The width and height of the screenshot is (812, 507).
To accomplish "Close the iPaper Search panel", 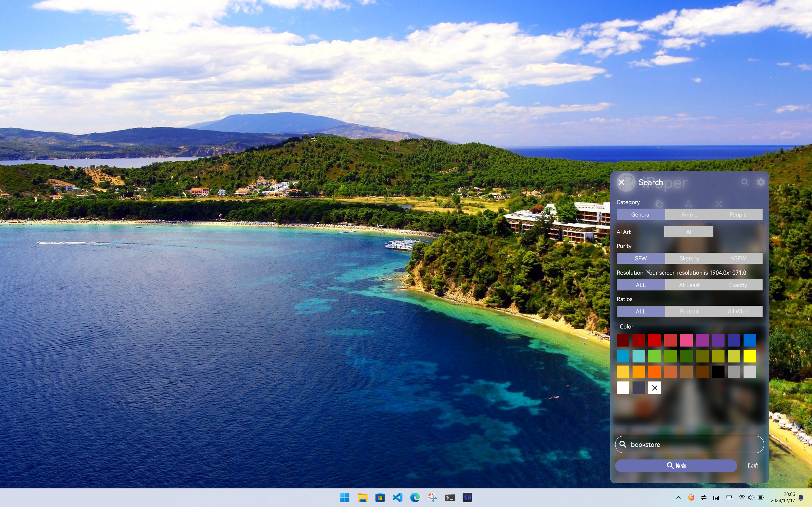I will pyautogui.click(x=621, y=182).
